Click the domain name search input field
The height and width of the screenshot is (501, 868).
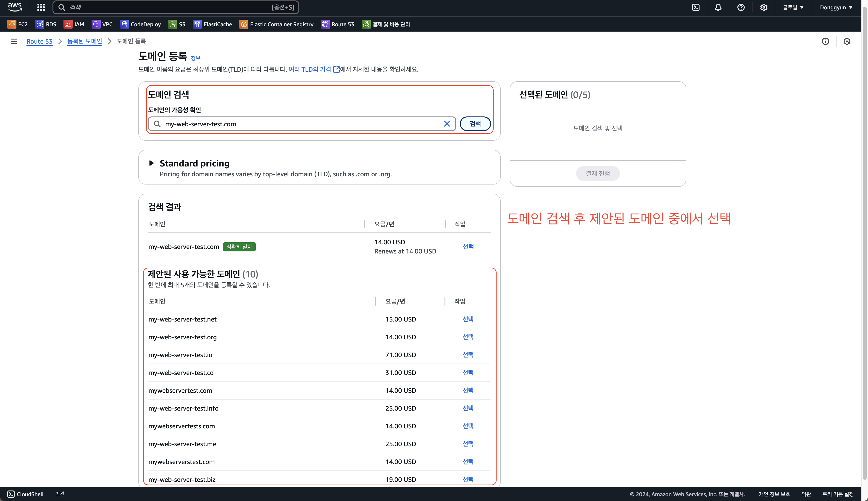[299, 124]
